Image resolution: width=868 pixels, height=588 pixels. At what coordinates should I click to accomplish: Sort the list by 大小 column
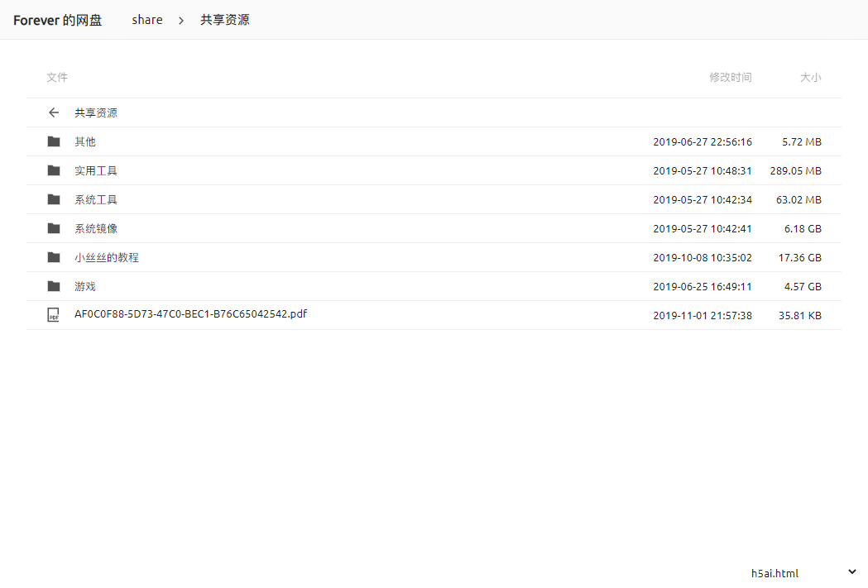pyautogui.click(x=810, y=78)
